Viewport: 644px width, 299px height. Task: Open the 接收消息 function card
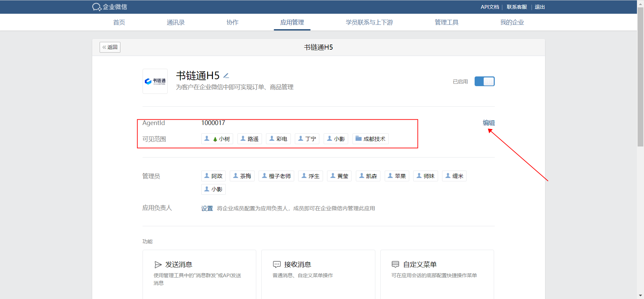[318, 274]
